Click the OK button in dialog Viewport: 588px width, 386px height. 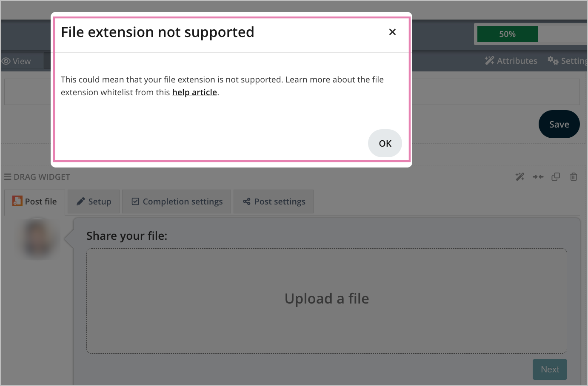point(385,143)
